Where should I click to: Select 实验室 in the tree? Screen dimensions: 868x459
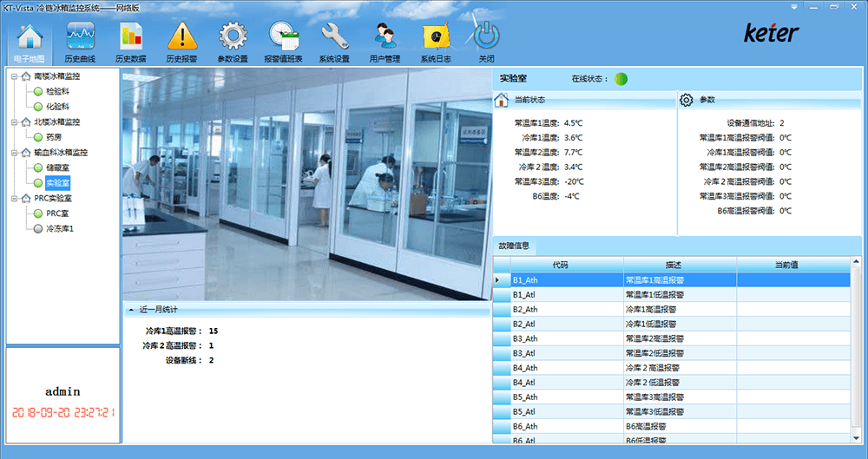pyautogui.click(x=57, y=183)
